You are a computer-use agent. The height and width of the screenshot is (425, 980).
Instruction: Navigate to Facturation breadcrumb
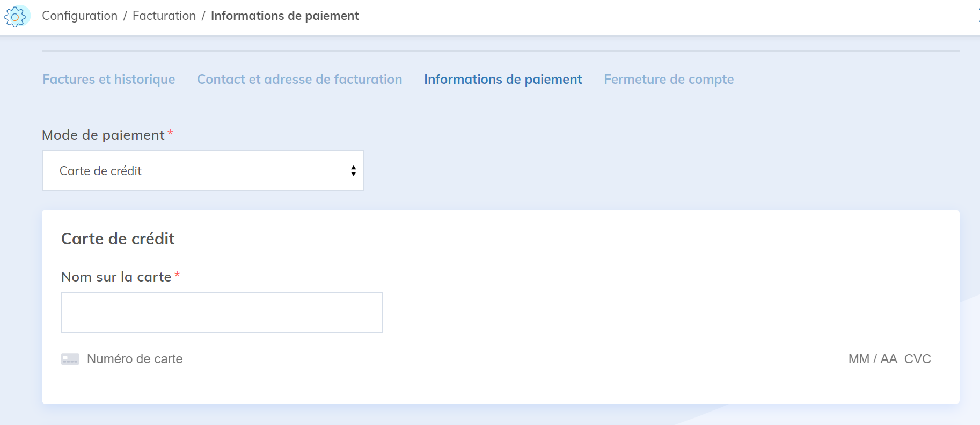click(164, 16)
